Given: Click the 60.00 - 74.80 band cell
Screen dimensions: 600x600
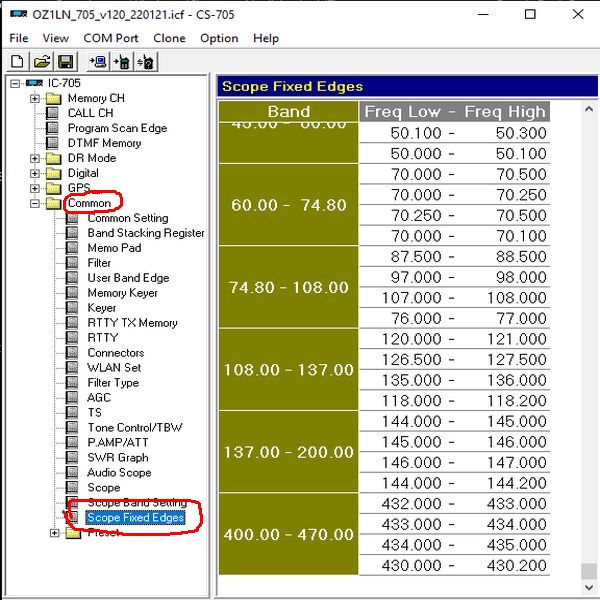Looking at the screenshot, I should [x=289, y=205].
